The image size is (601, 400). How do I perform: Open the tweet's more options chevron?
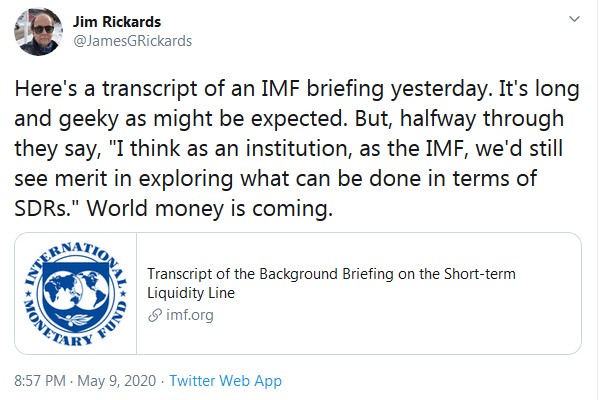coord(572,20)
